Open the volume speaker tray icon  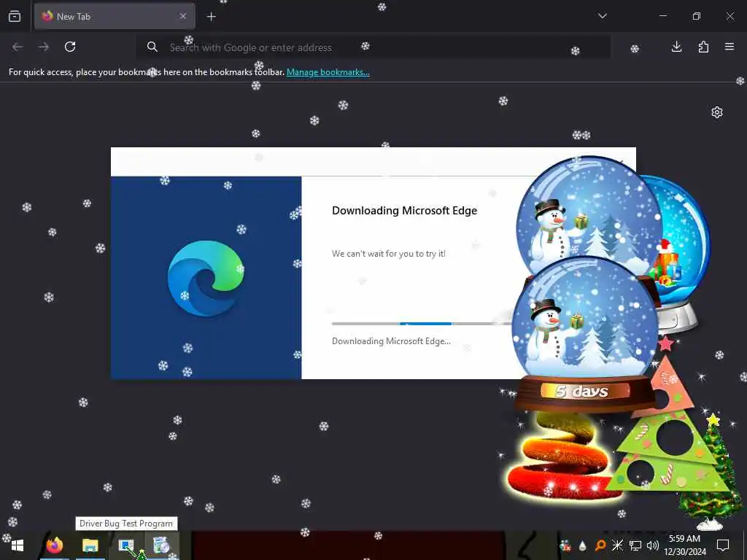point(653,545)
